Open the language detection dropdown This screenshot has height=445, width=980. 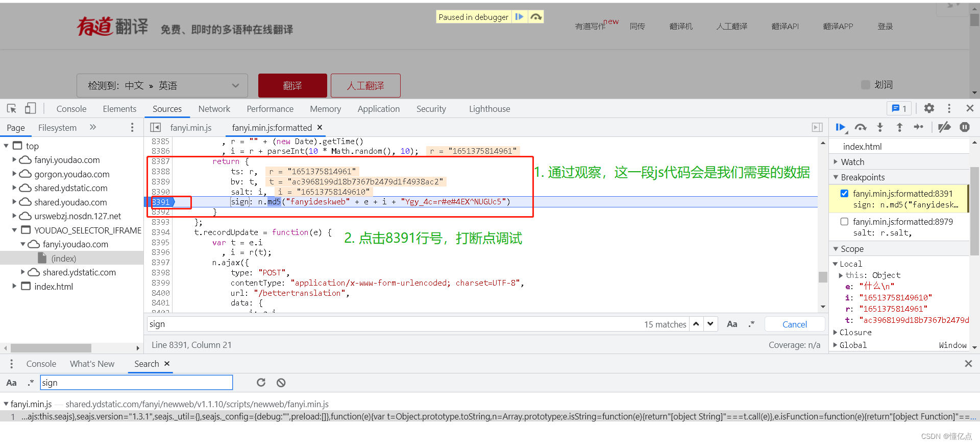pos(162,85)
